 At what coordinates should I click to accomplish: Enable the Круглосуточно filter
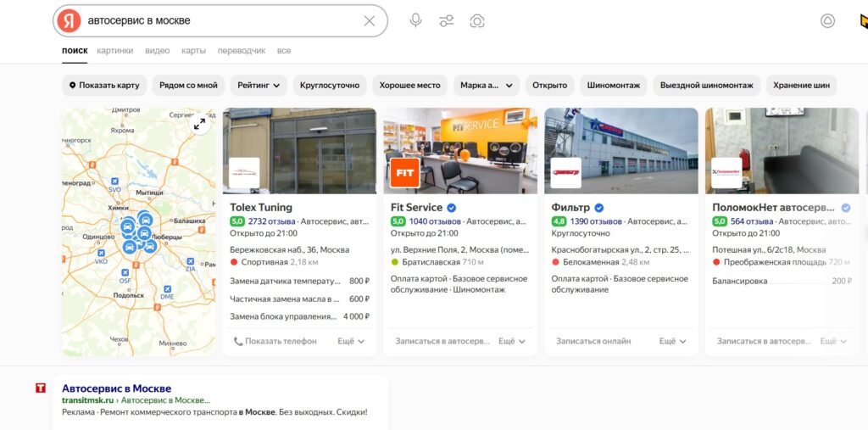[330, 86]
